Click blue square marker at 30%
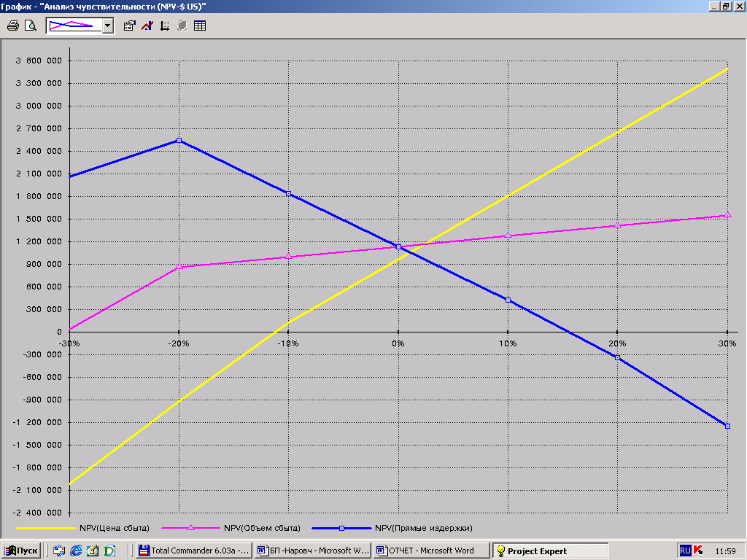Screen dimensions: 747x560 [727, 426]
